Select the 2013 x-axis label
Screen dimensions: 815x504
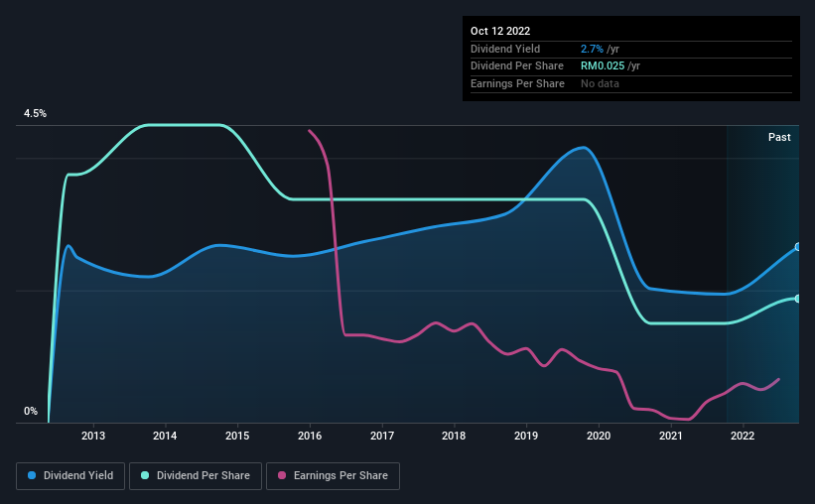[x=93, y=436]
